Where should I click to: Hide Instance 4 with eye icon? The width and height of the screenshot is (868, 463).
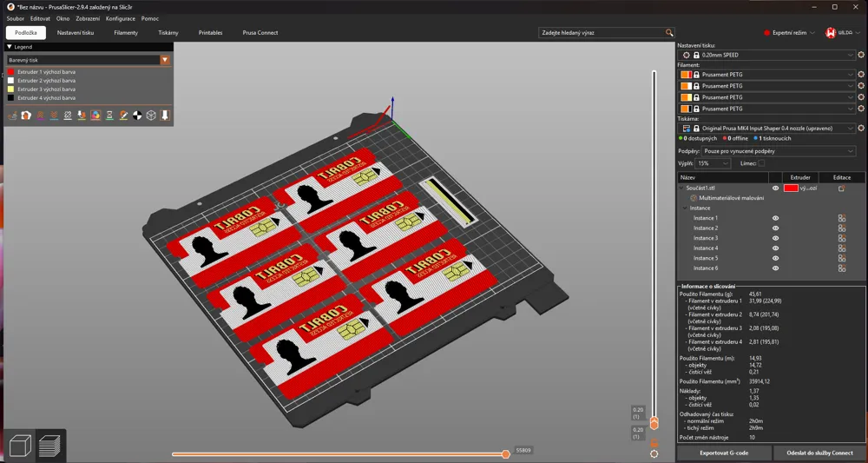point(775,248)
